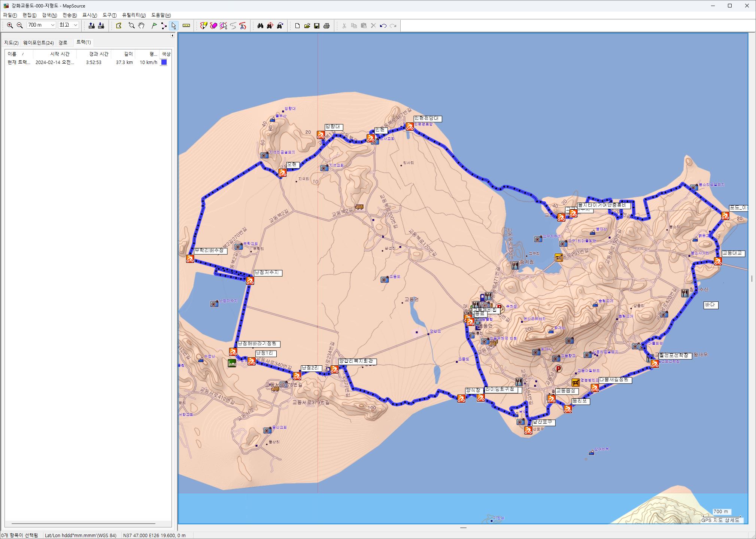Activate the ruler measure tool
756x539 pixels.
point(186,25)
